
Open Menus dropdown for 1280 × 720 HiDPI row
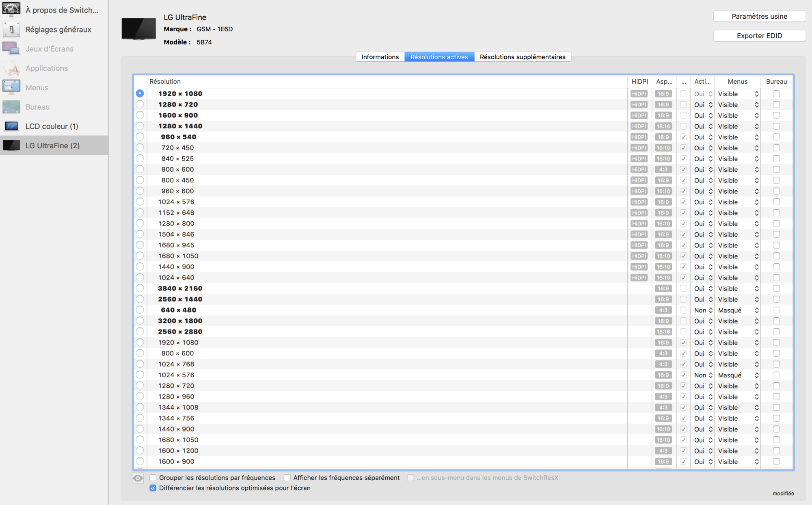(738, 105)
